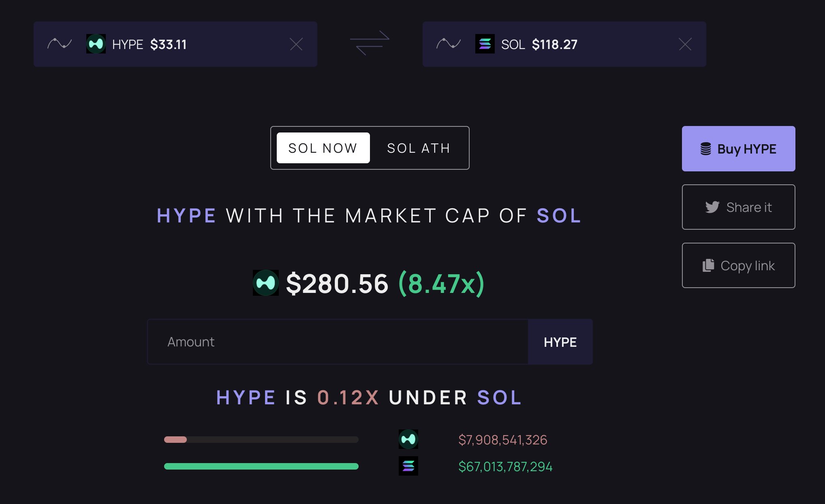Screen dimensions: 825x504
Task: Click the green SOL market cap bar
Action: click(261, 466)
